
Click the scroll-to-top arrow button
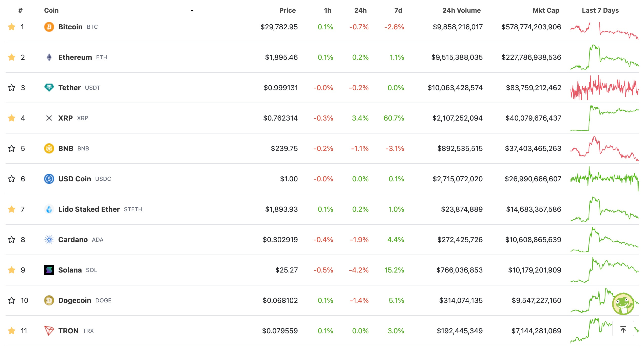[623, 329]
